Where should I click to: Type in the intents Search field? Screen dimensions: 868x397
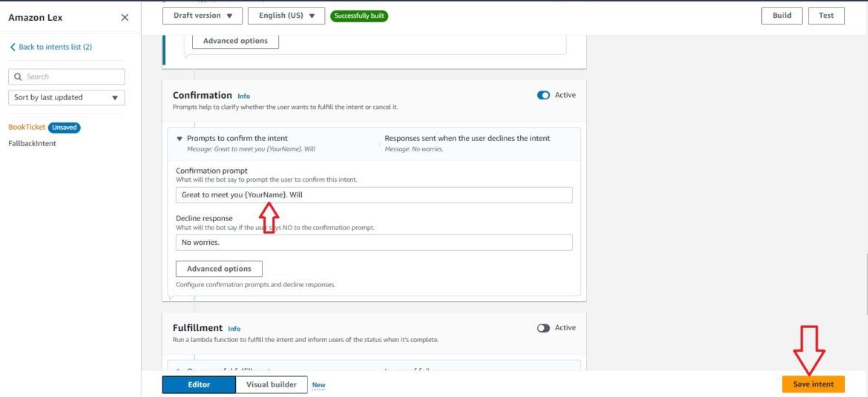[73, 76]
